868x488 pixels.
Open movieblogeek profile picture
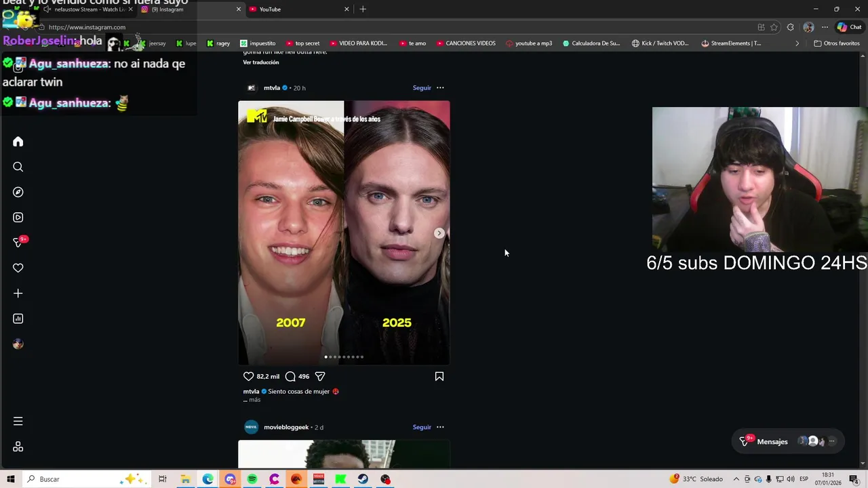252,427
